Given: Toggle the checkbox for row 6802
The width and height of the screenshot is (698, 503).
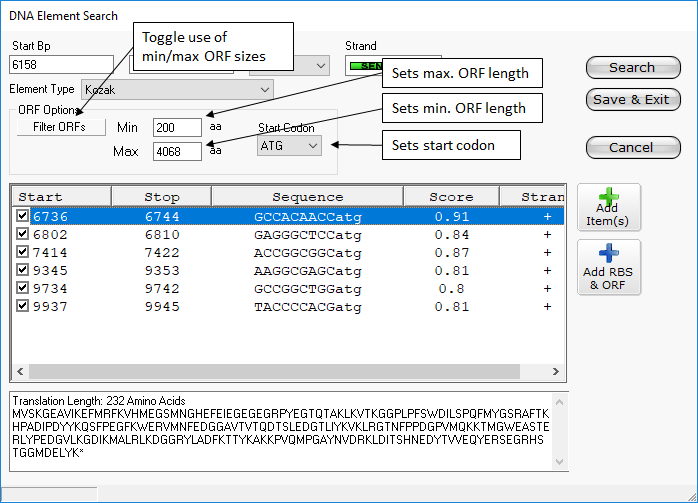Looking at the screenshot, I should pyautogui.click(x=22, y=234).
